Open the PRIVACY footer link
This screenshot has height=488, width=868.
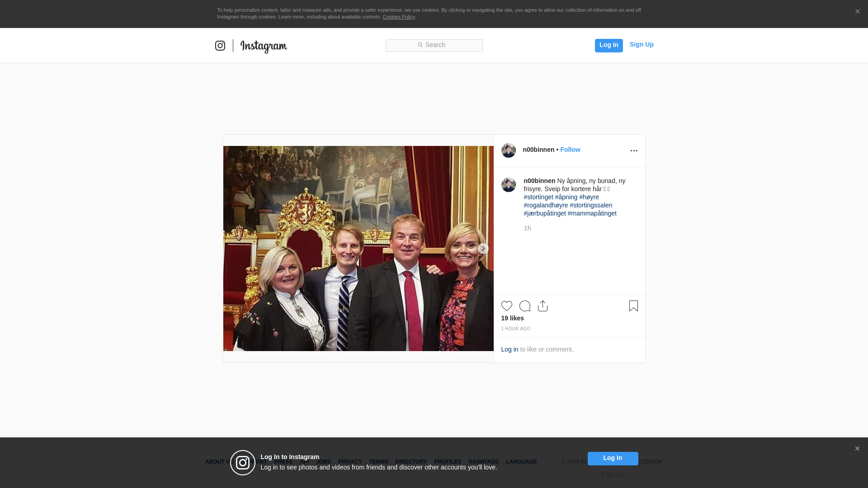[x=350, y=462]
